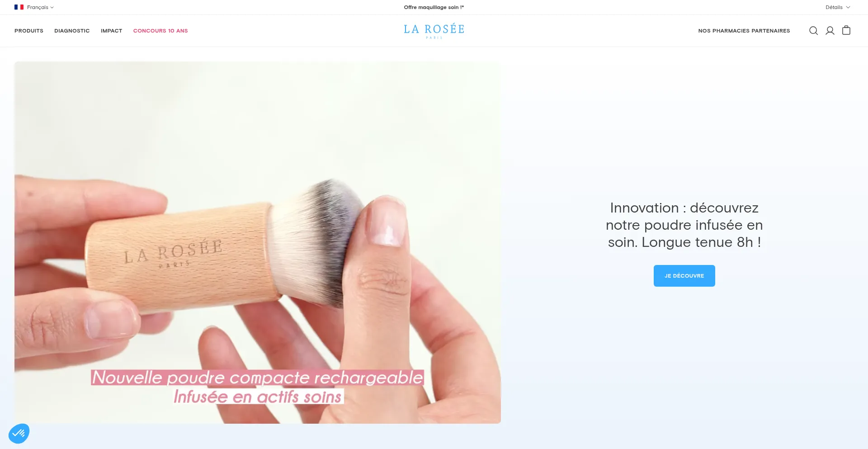Image resolution: width=868 pixels, height=449 pixels.
Task: Click the Innovation poudre infusée headline
Action: point(684,225)
